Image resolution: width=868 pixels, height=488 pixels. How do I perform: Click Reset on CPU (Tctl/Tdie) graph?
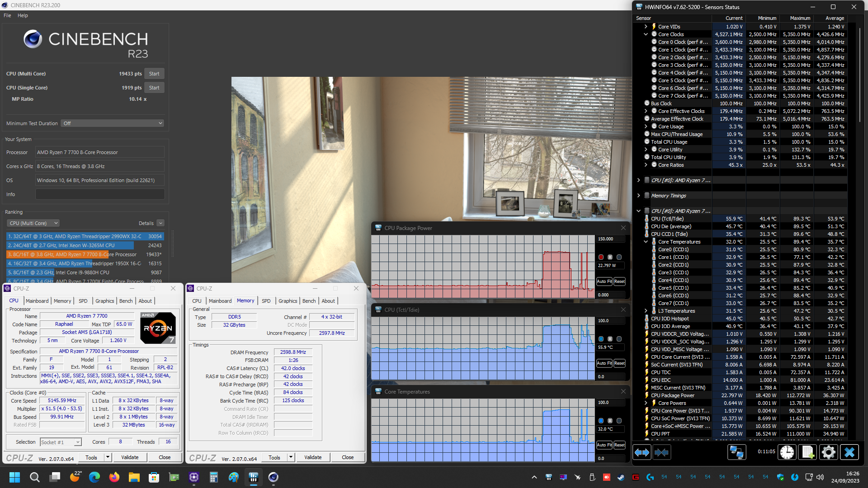[619, 363]
